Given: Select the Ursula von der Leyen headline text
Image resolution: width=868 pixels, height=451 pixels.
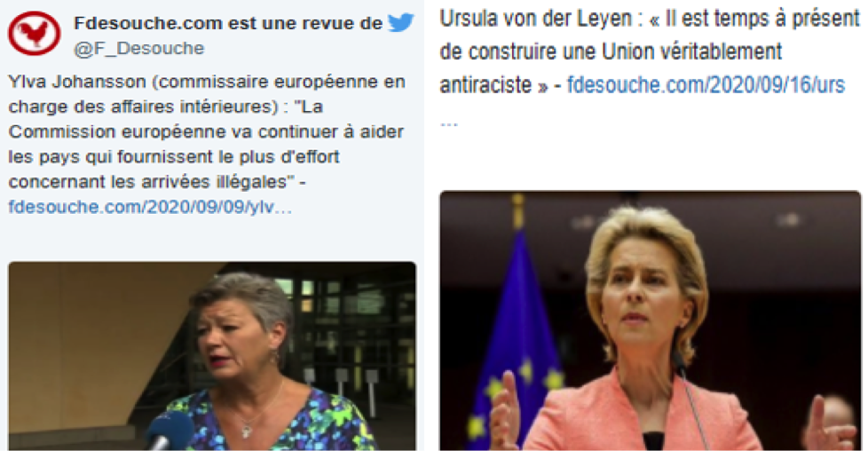Looking at the screenshot, I should [x=650, y=51].
